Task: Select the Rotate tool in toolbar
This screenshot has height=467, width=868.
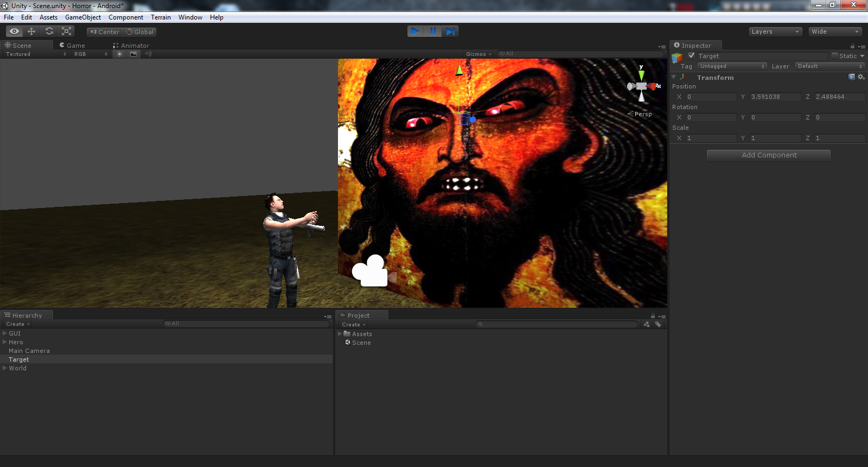Action: (x=49, y=31)
